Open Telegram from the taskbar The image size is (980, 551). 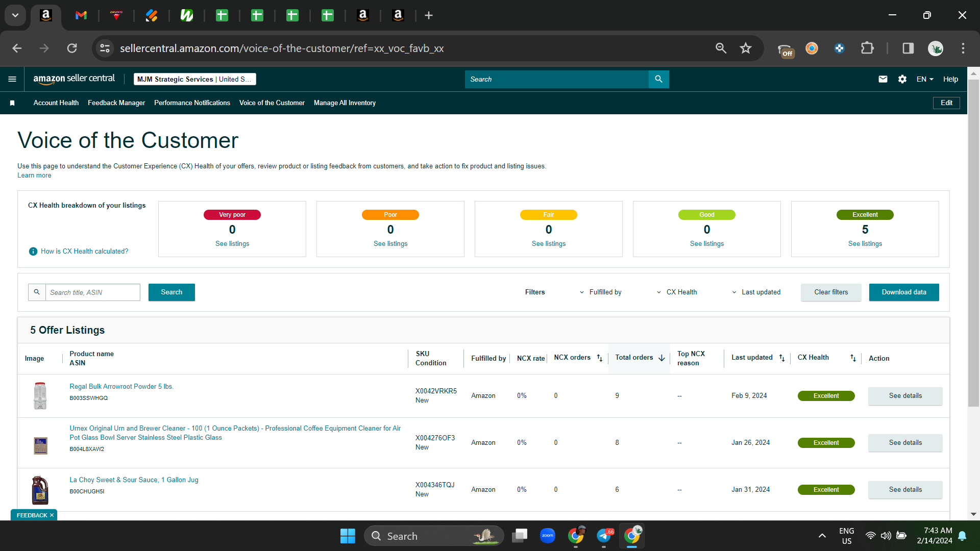(x=604, y=536)
